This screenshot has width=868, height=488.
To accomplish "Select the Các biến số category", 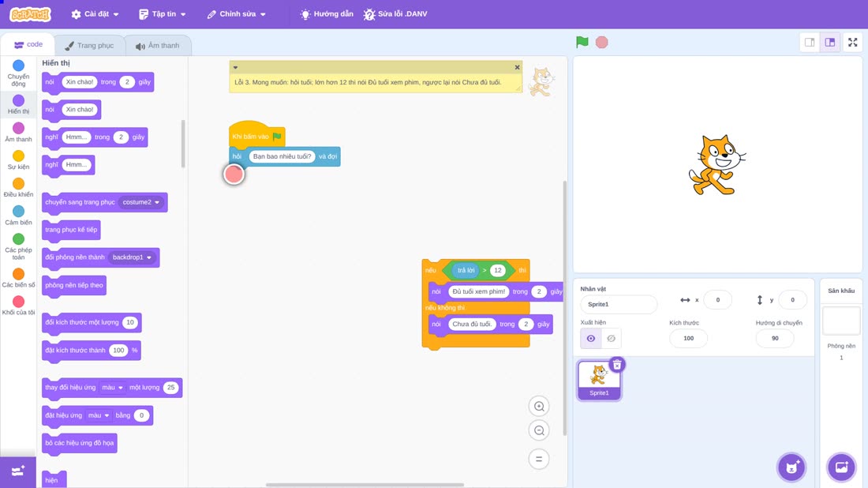I will pos(18,278).
